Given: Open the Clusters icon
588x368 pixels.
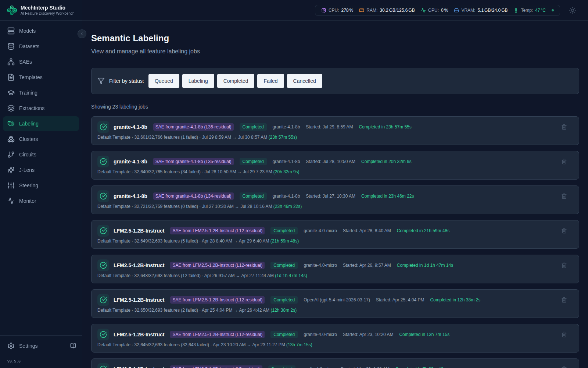Looking at the screenshot, I should click(x=11, y=139).
